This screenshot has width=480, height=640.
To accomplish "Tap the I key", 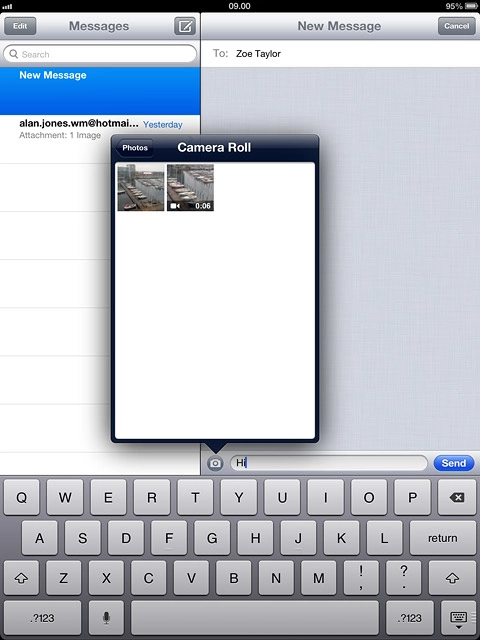I will pos(326,497).
